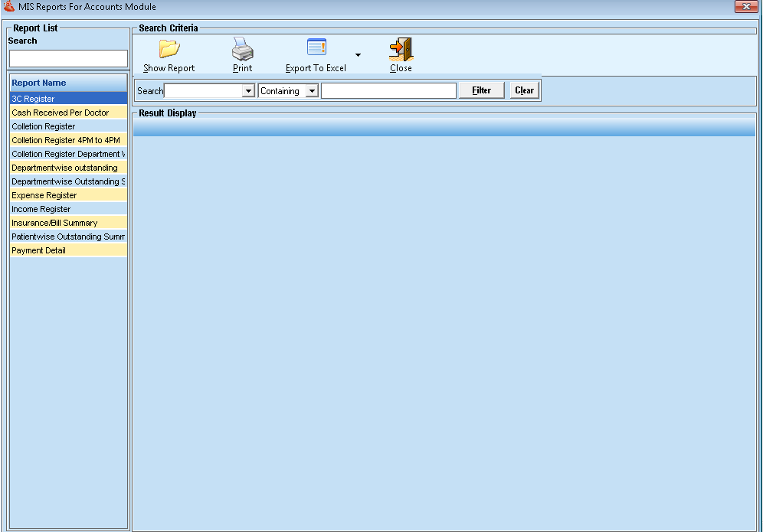763x532 pixels.
Task: Select Departmentwise Outstanding S report
Action: pos(69,181)
